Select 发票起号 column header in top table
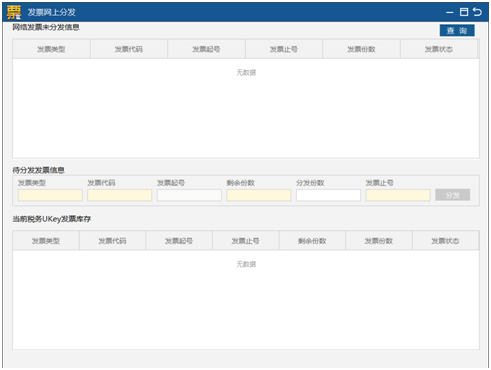Viewport: 491px width, 370px height. point(206,49)
